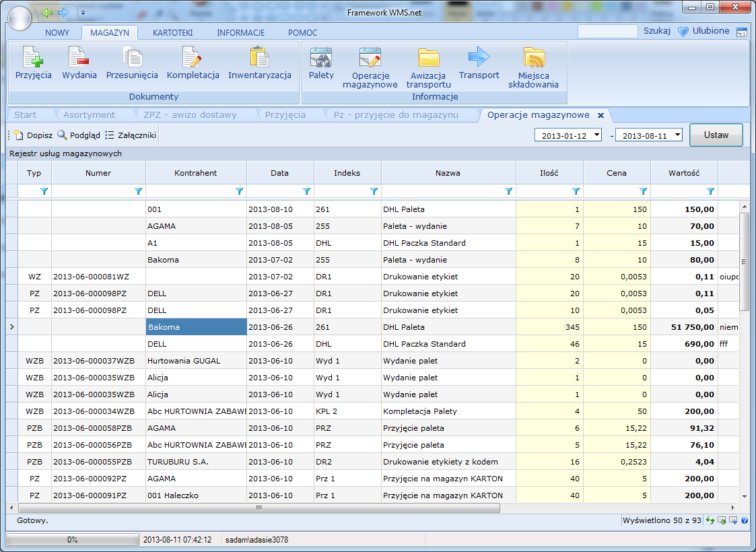Click the Dopisz toolbar button
This screenshot has width=756, height=552.
coord(33,135)
